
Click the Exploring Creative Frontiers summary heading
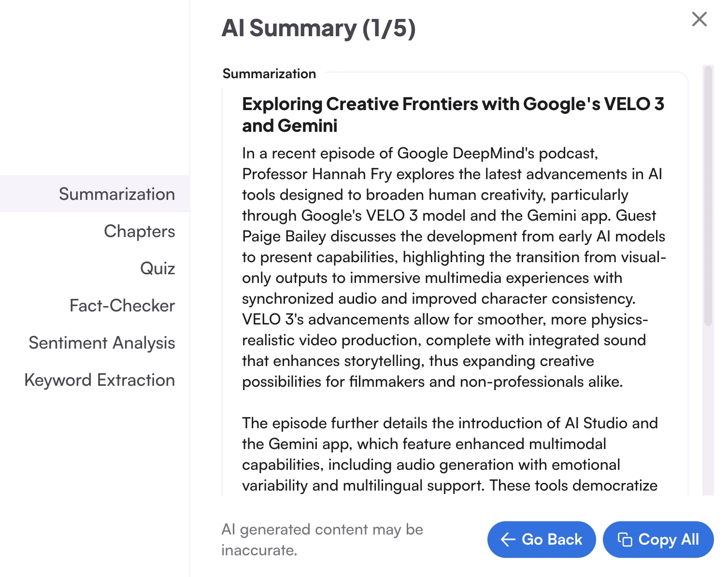[453, 115]
